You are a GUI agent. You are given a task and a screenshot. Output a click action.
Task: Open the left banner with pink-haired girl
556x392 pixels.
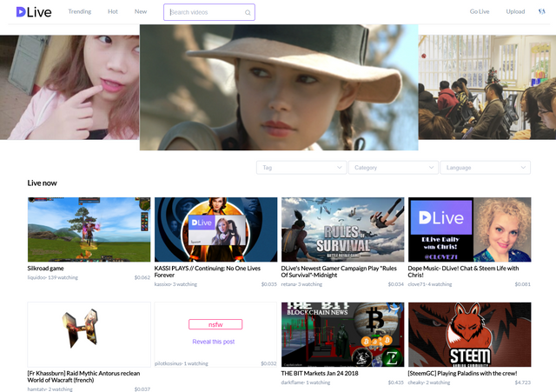69,87
